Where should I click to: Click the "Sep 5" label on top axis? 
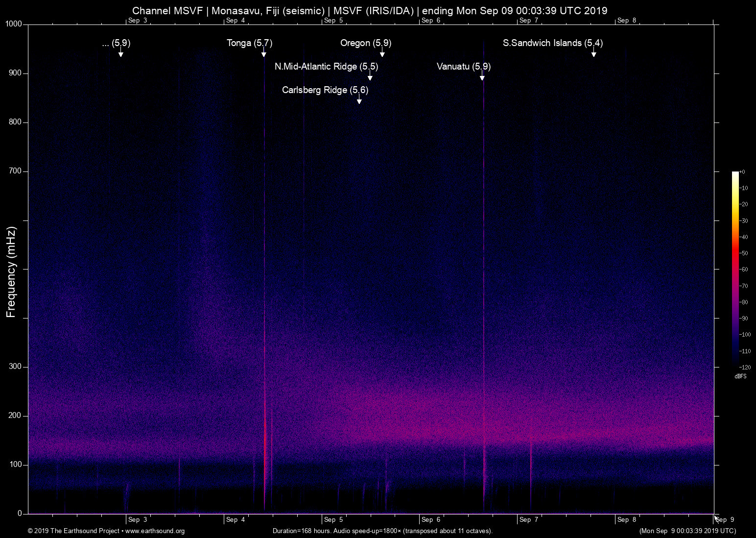333,21
